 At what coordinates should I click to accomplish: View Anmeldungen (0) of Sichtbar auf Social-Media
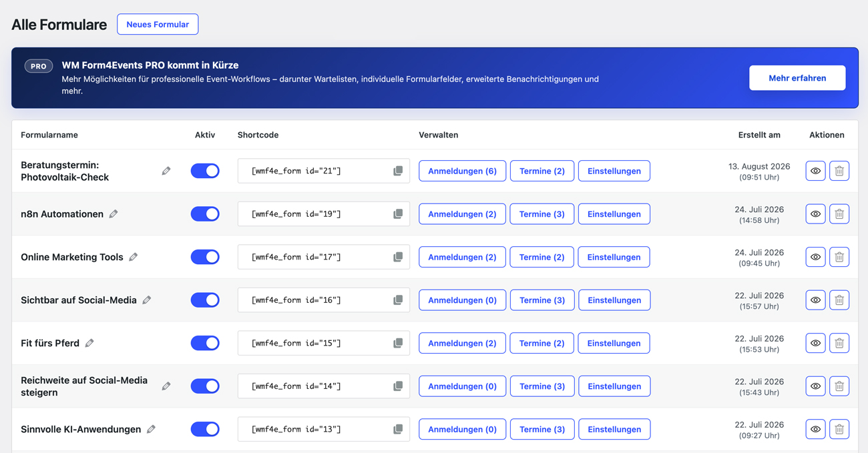click(x=462, y=300)
